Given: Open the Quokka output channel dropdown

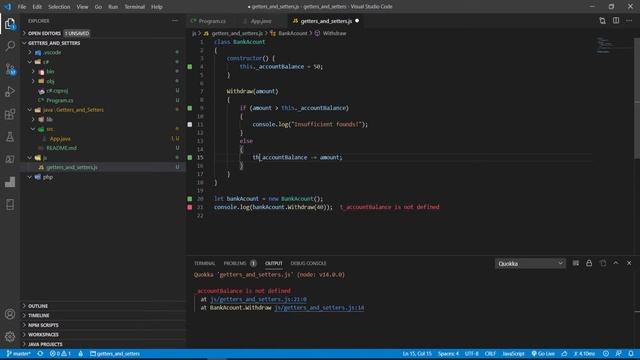Looking at the screenshot, I should click(530, 264).
